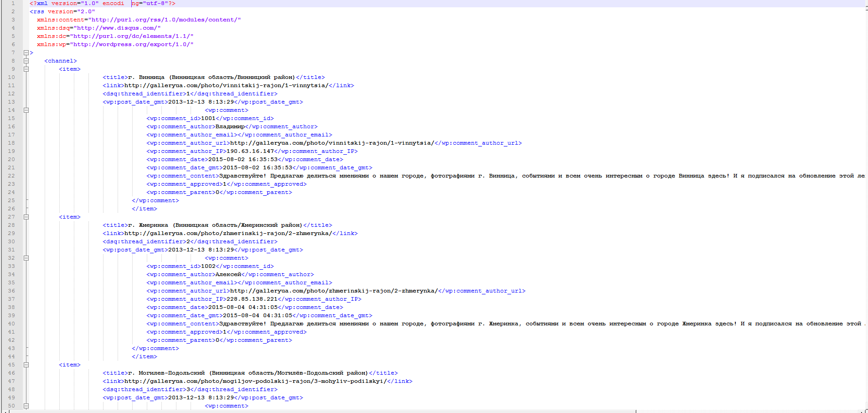Click the closing item tag on line 26
This screenshot has width=868, height=413.
pyautogui.click(x=145, y=209)
